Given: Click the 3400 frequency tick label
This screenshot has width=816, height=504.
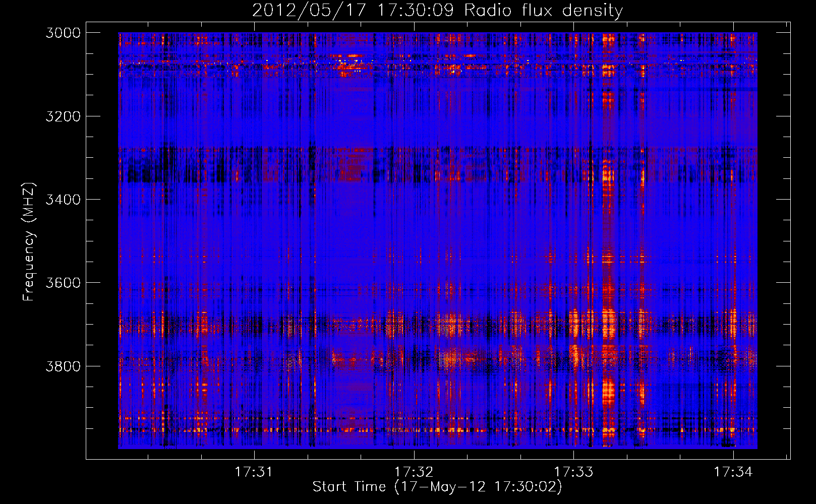Looking at the screenshot, I should 63,200.
